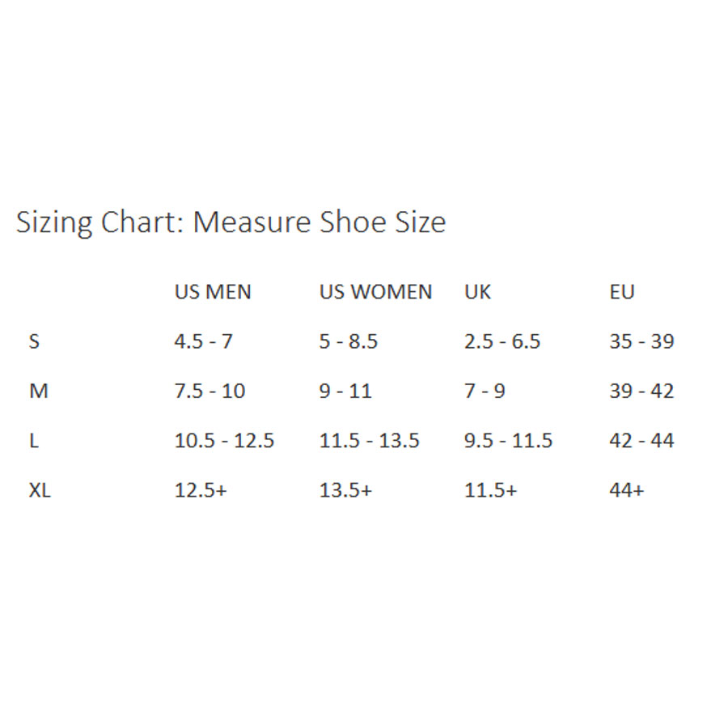
Task: Click the UK 2.5 - 6.5 cell
Action: click(502, 341)
